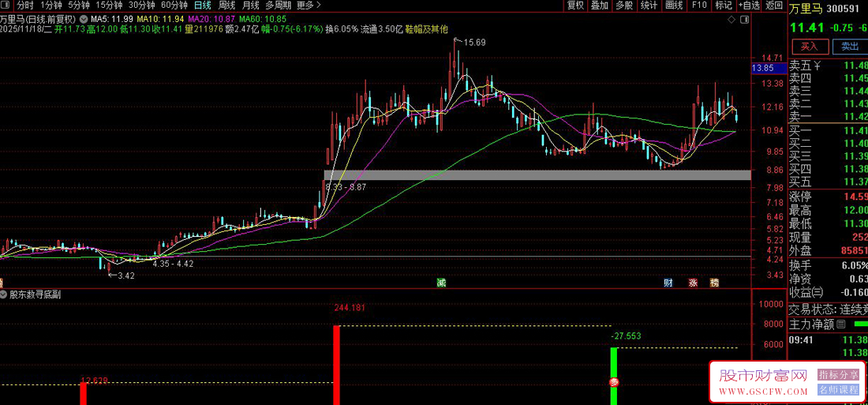Click the 涨停 limit-up row
Image resolution: width=868 pixels, height=405 pixels.
(x=828, y=196)
